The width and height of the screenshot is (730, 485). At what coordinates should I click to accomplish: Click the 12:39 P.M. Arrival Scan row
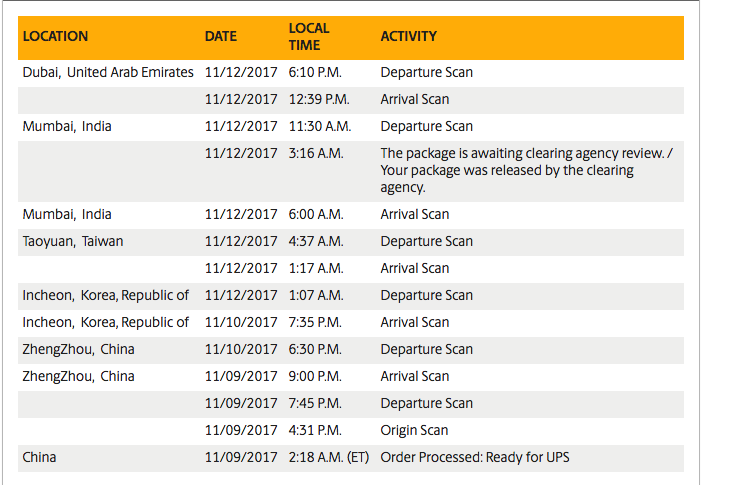(351, 100)
